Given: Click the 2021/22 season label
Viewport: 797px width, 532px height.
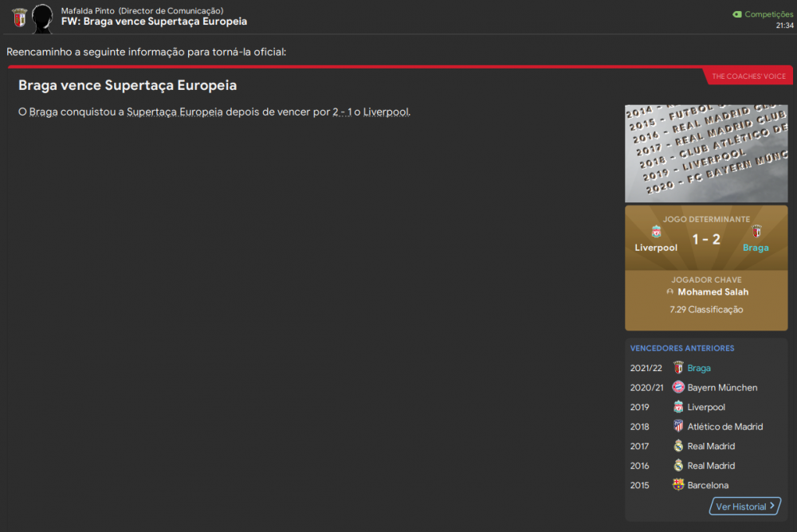Looking at the screenshot, I should point(646,368).
